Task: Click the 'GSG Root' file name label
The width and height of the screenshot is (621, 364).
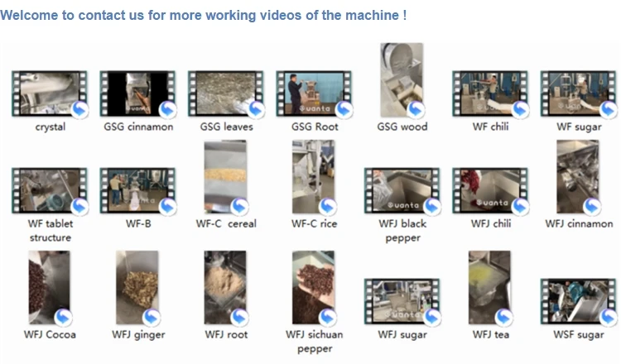Action: pyautogui.click(x=315, y=127)
